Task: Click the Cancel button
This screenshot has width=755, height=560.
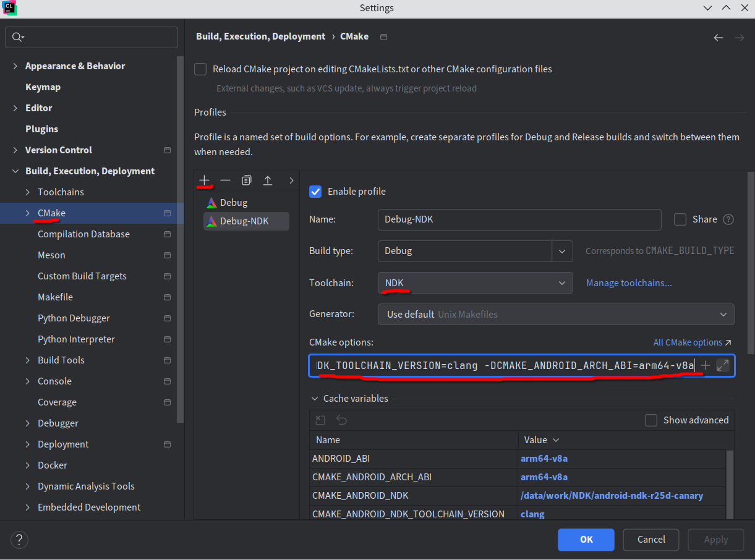Action: coord(651,540)
